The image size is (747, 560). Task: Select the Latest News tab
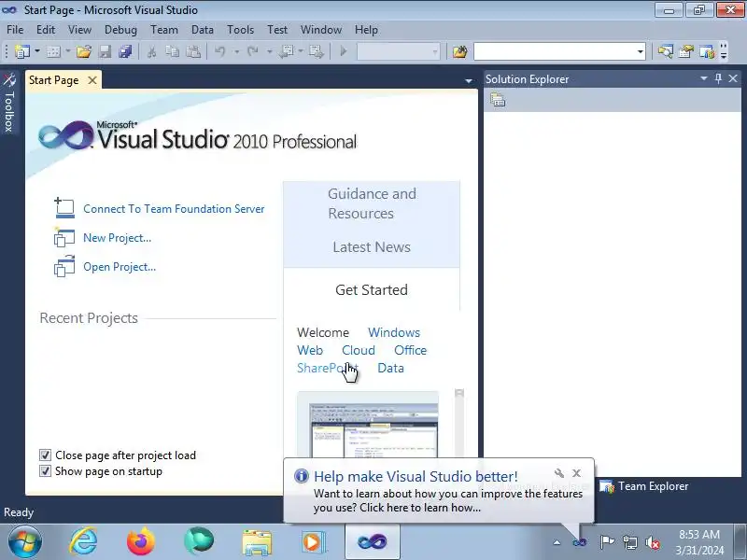tap(372, 246)
